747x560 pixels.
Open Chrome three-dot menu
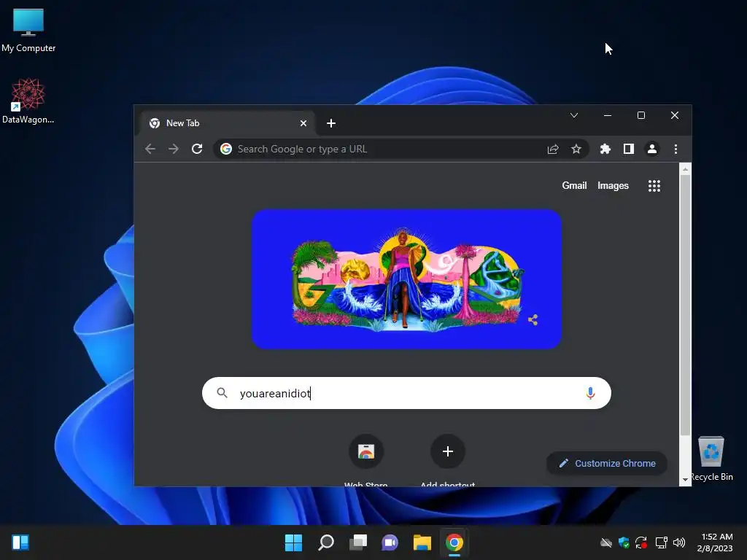click(x=676, y=149)
